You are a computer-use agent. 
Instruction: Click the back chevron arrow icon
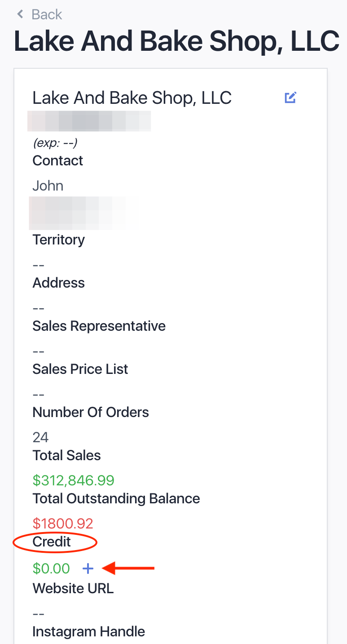[20, 14]
